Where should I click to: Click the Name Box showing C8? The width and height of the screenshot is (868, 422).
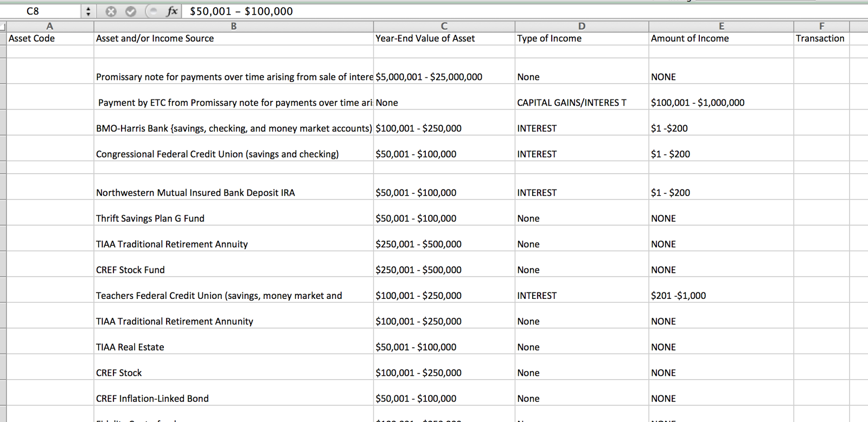click(x=41, y=11)
